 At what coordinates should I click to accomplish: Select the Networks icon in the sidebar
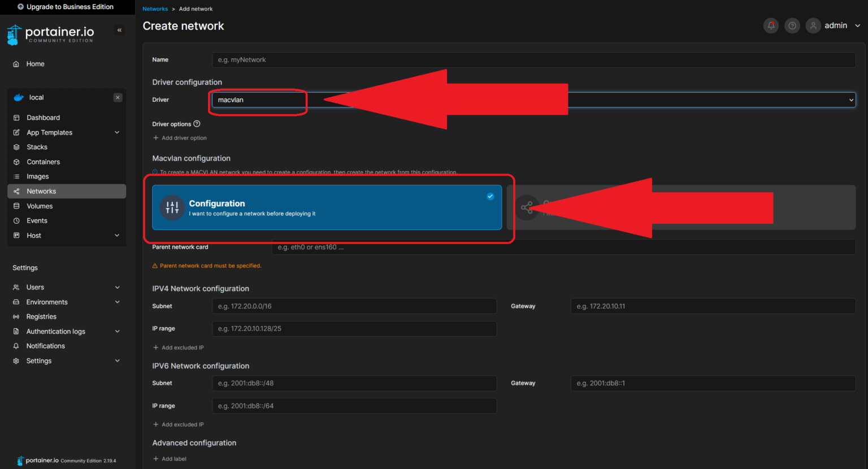click(17, 191)
